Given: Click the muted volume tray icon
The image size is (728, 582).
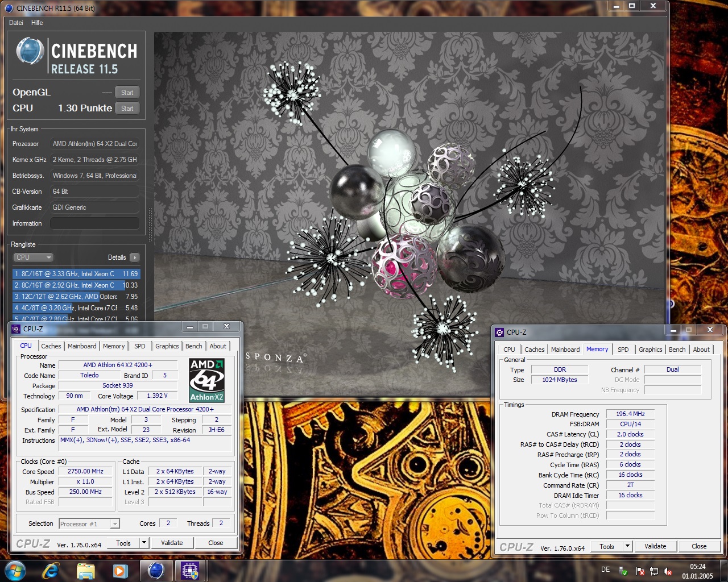Looking at the screenshot, I should click(x=668, y=571).
